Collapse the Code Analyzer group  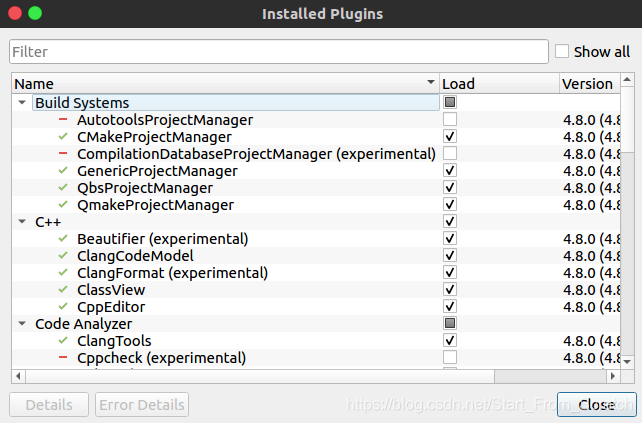[22, 323]
